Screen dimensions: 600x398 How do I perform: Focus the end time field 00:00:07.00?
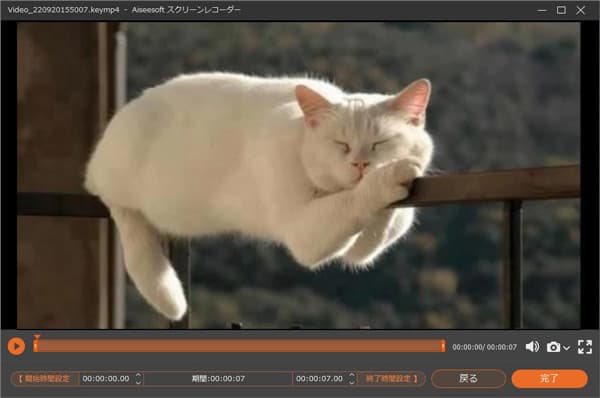(320, 379)
